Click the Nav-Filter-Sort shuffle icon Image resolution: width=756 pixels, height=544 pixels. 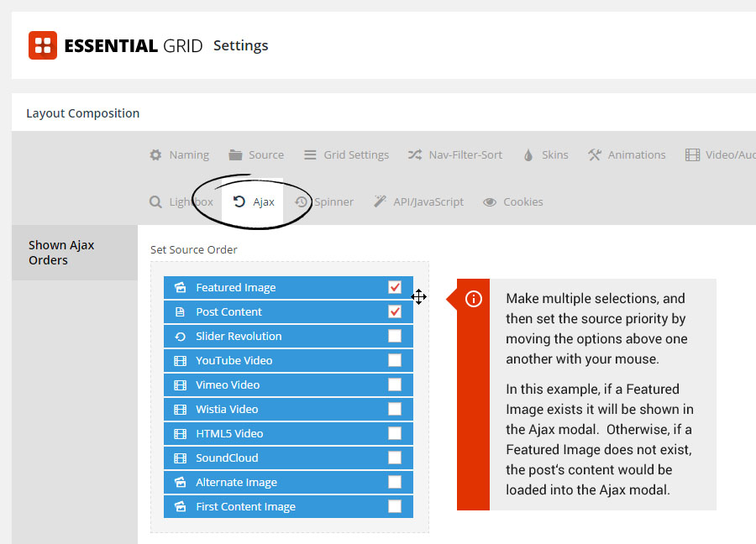(415, 154)
